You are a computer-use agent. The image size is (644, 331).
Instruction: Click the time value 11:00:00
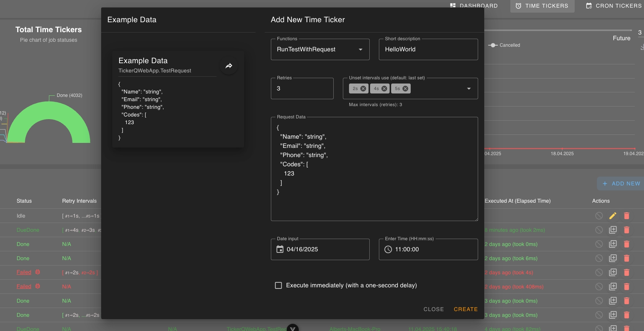[x=407, y=249]
